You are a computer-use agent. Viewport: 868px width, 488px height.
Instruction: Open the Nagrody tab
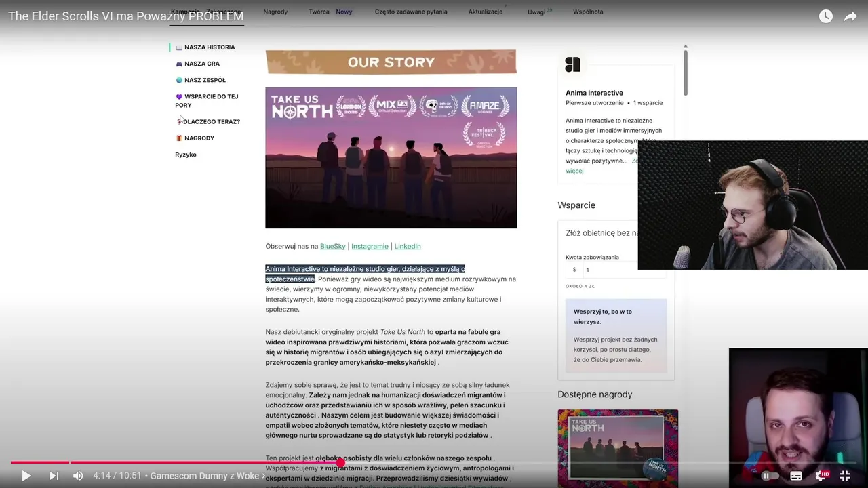click(x=275, y=12)
